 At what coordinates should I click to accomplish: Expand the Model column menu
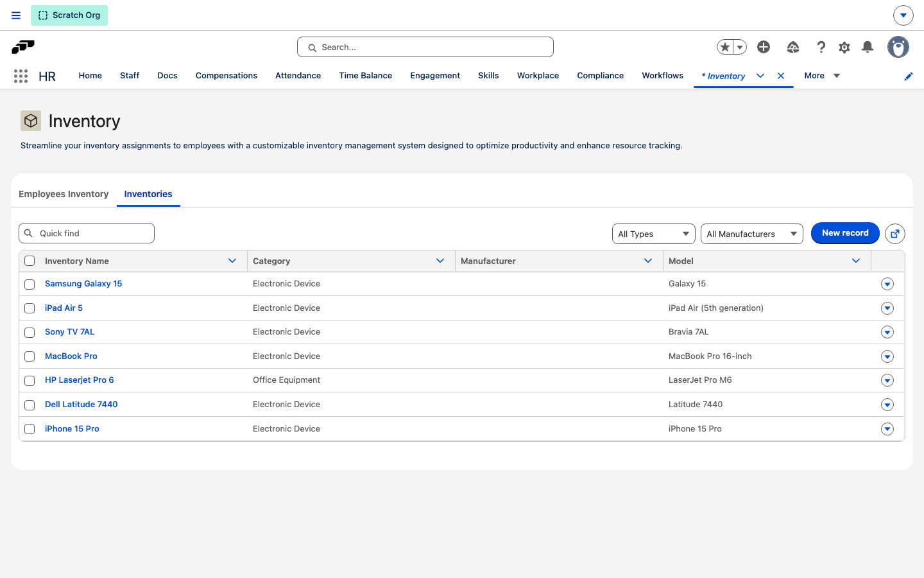coord(856,261)
